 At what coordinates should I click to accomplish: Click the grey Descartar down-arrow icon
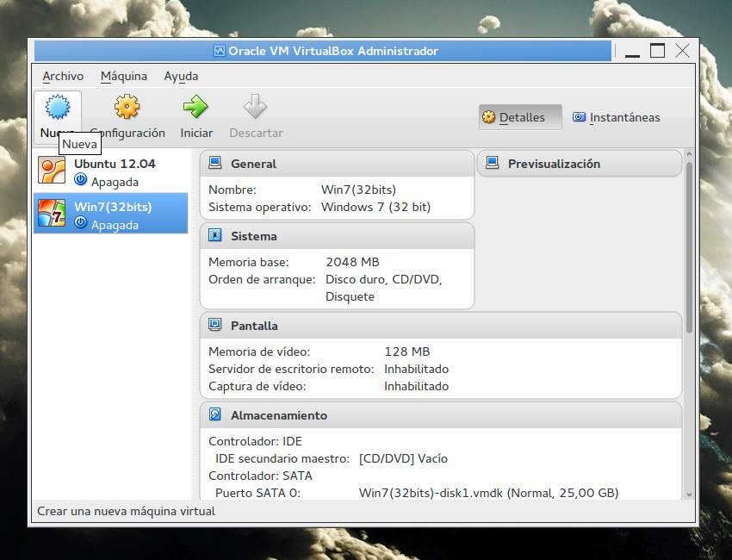click(x=256, y=107)
